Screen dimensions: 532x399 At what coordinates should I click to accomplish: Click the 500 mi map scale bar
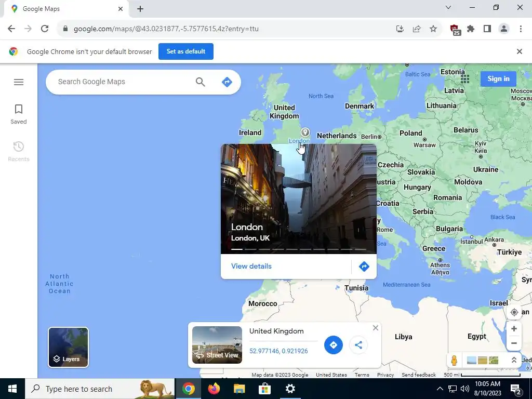pos(482,375)
